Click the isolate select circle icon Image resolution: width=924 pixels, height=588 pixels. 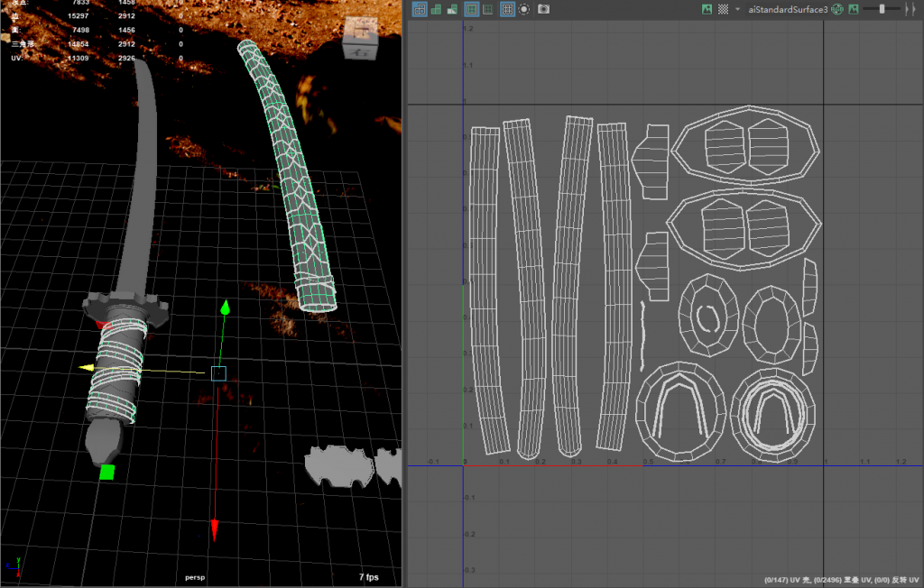click(x=524, y=9)
